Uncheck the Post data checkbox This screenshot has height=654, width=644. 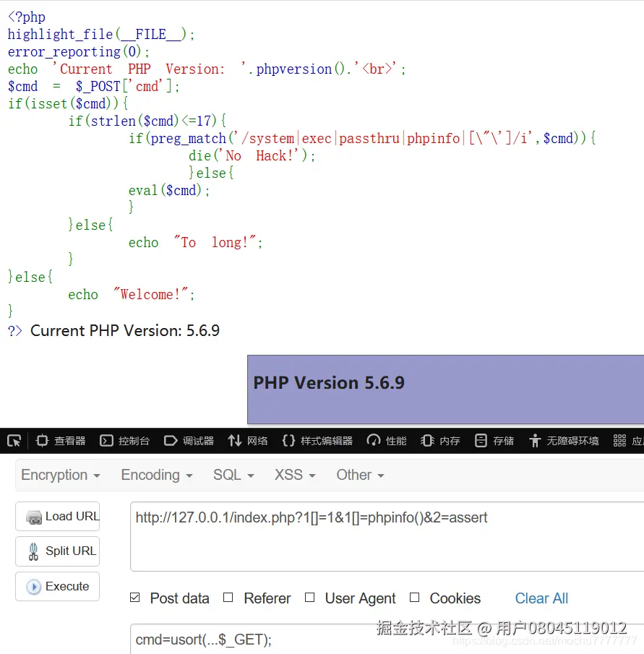pyautogui.click(x=134, y=598)
